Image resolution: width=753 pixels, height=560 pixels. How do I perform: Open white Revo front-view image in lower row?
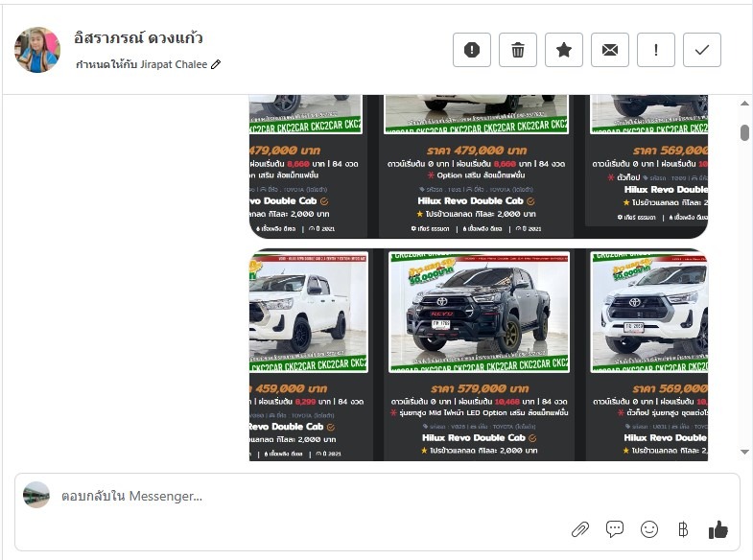click(x=649, y=312)
